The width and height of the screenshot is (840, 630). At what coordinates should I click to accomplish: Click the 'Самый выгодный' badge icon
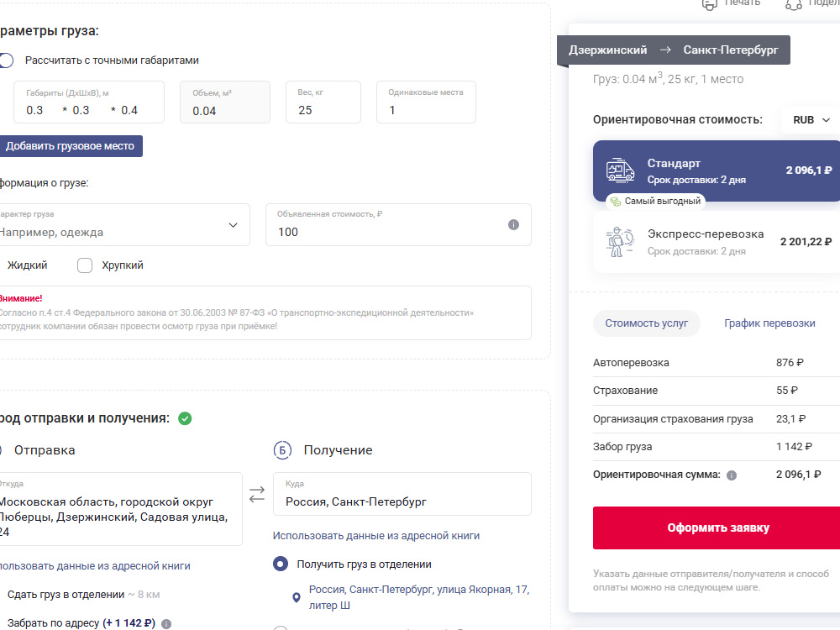click(616, 202)
